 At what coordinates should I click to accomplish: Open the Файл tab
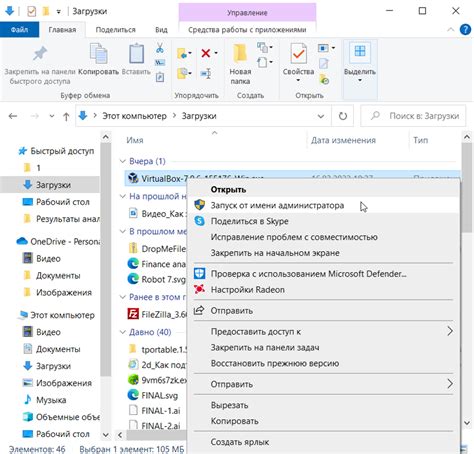pyautogui.click(x=19, y=30)
